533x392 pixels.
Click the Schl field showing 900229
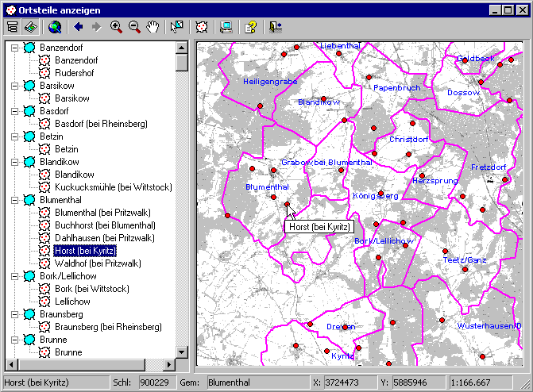[x=157, y=382]
